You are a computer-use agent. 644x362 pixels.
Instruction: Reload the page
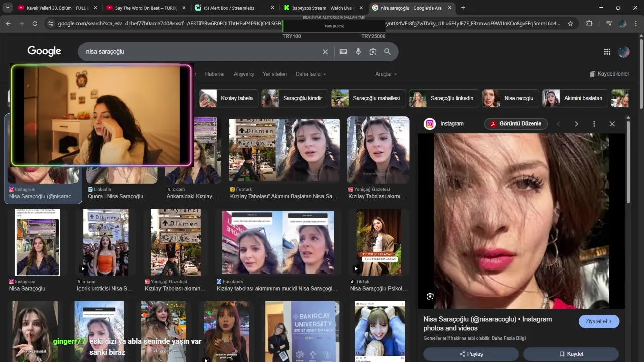[x=35, y=23]
